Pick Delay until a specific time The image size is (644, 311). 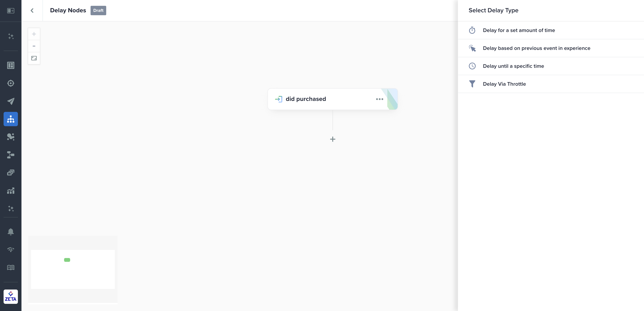(x=513, y=66)
